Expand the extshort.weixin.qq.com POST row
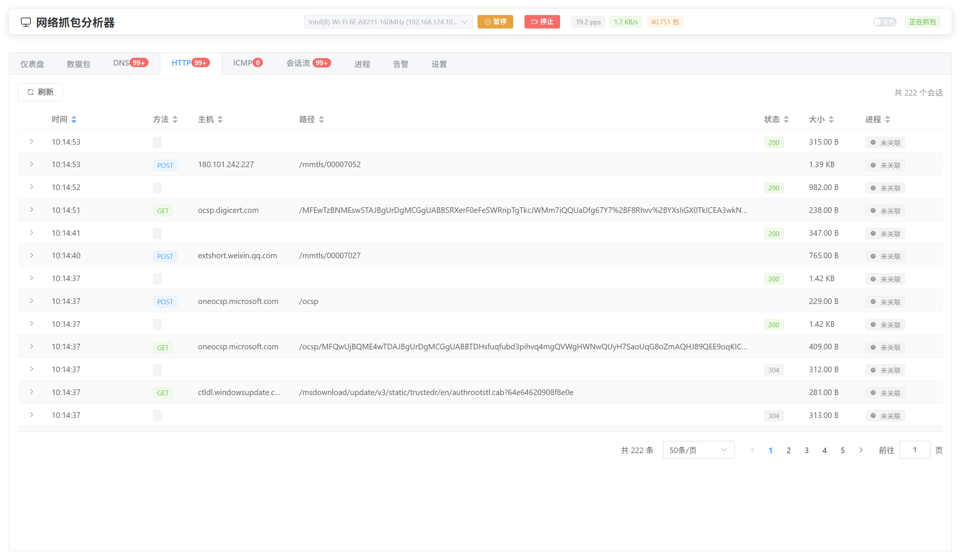 coord(32,255)
